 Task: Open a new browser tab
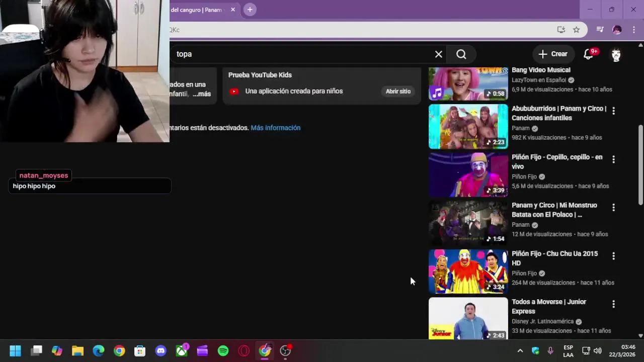[x=250, y=10]
